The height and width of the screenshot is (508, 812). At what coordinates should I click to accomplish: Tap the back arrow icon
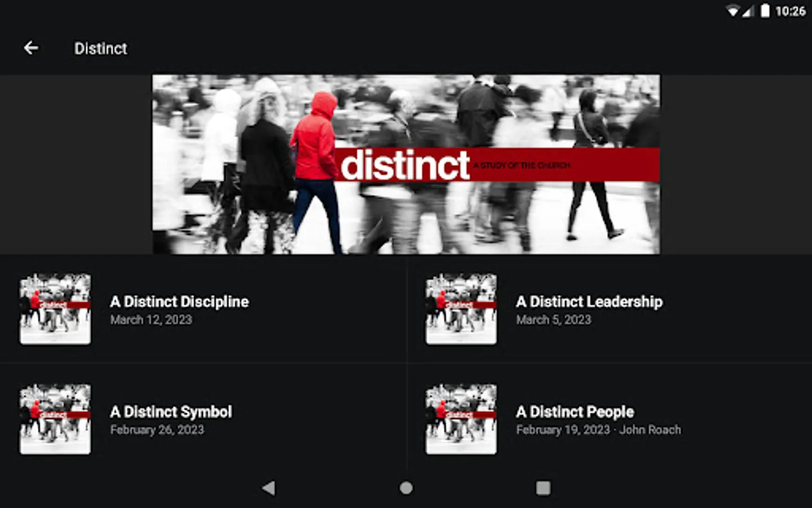click(31, 48)
